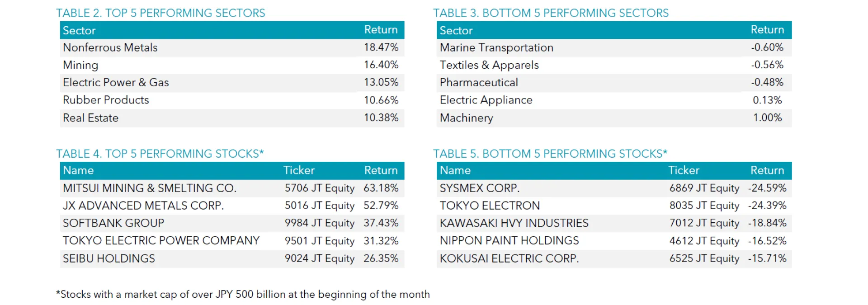Click the Rubber Products row label
Viewport: 868px width, 305px height.
point(106,100)
